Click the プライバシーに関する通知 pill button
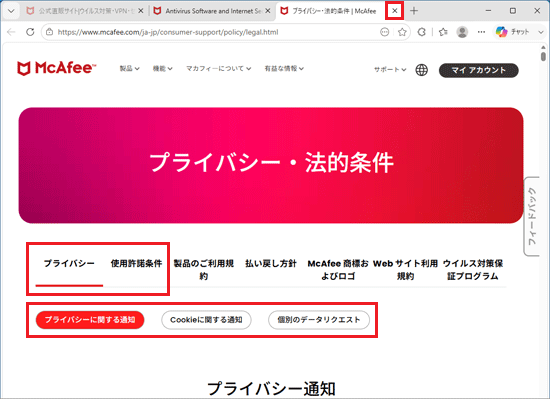The height and width of the screenshot is (399, 550). (x=90, y=320)
